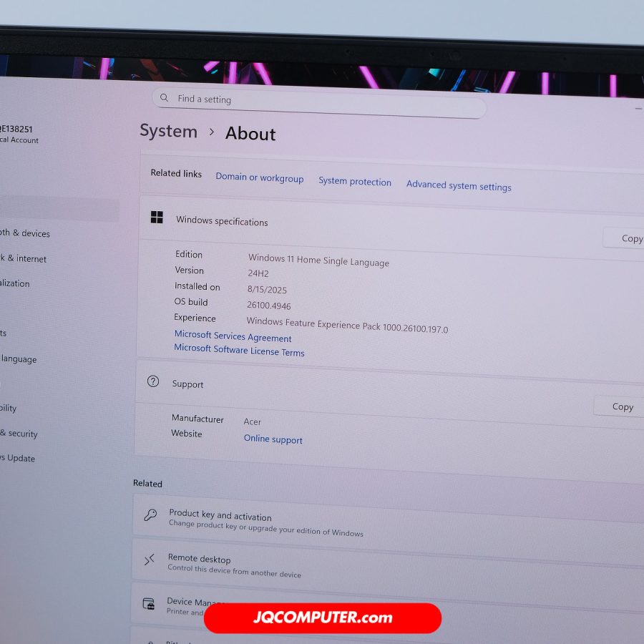Image resolution: width=644 pixels, height=644 pixels.
Task: Click the Installed on label
Action: tap(197, 286)
